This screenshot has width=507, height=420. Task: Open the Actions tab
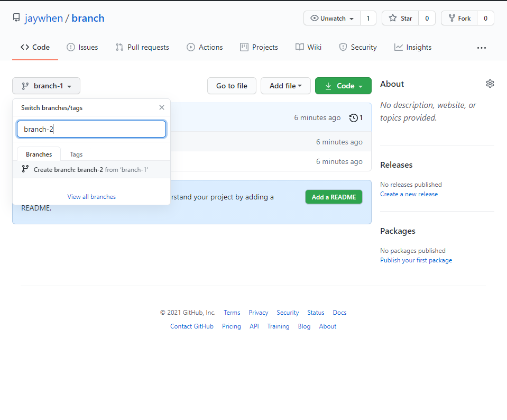pyautogui.click(x=205, y=47)
